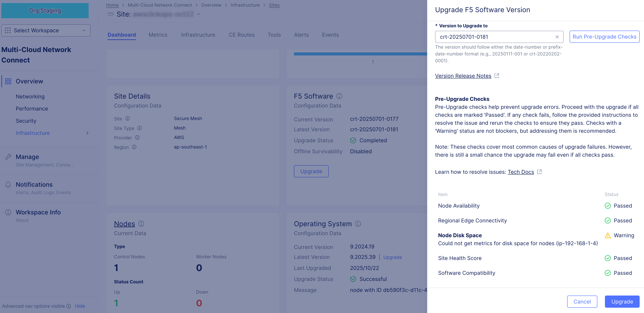Expand the Infrastructure submenu chevron
This screenshot has height=313, width=644.
coord(87,133)
